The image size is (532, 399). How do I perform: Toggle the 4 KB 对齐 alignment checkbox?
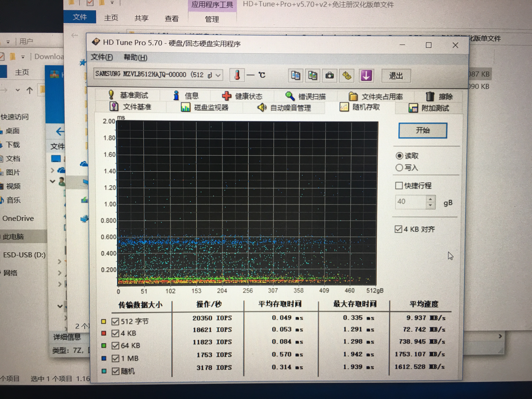(398, 229)
